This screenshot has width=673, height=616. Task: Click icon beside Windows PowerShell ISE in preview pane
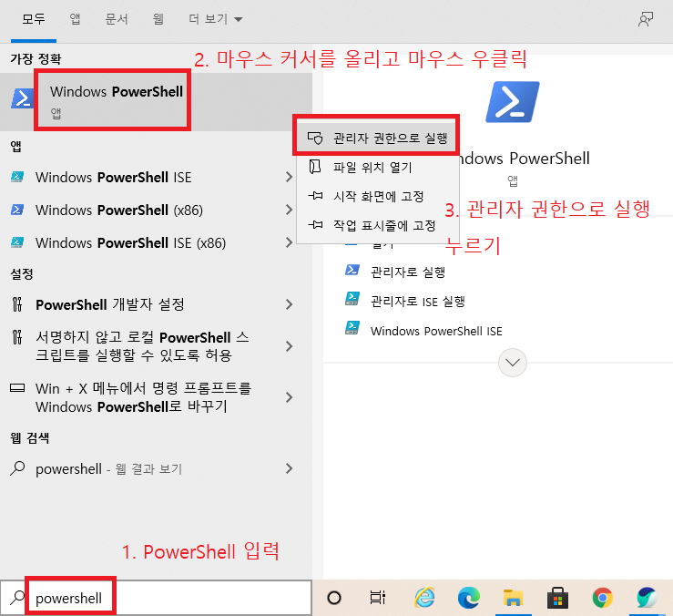352,328
